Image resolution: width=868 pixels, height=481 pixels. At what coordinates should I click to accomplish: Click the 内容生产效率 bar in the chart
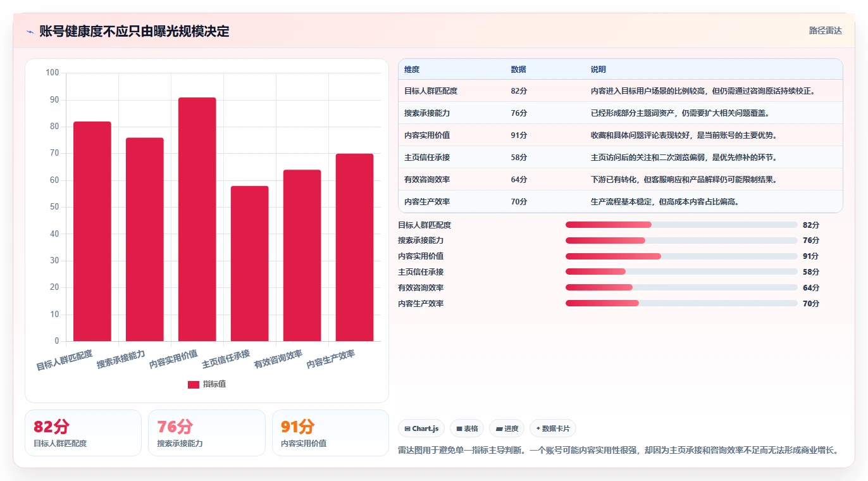pos(355,247)
